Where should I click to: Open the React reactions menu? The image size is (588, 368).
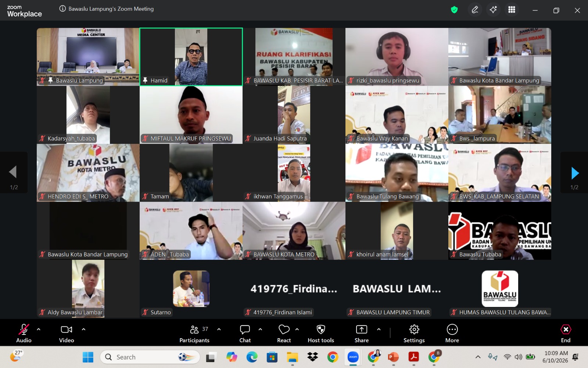[x=284, y=333]
